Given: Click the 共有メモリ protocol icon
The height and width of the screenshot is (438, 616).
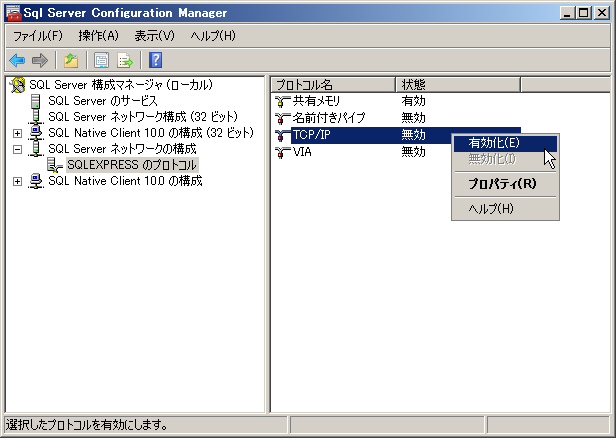Looking at the screenshot, I should [x=282, y=101].
